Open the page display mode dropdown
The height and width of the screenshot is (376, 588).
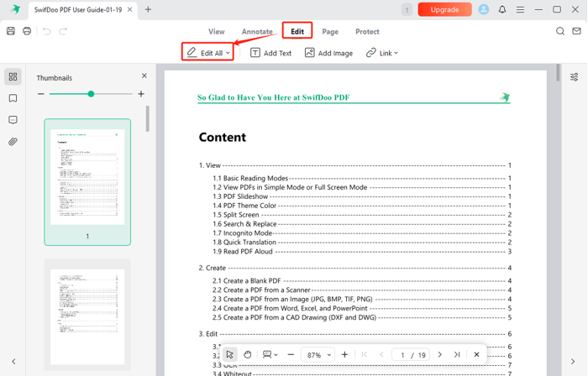270,354
